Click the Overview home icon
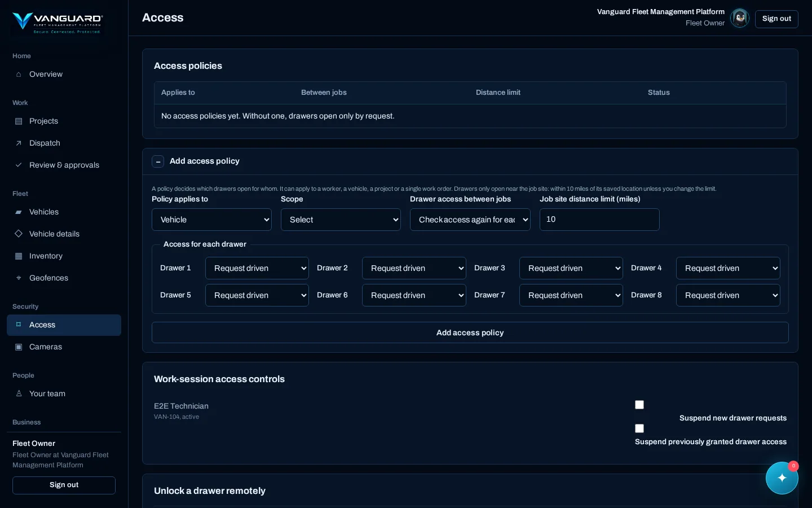The height and width of the screenshot is (508, 812). click(x=19, y=75)
